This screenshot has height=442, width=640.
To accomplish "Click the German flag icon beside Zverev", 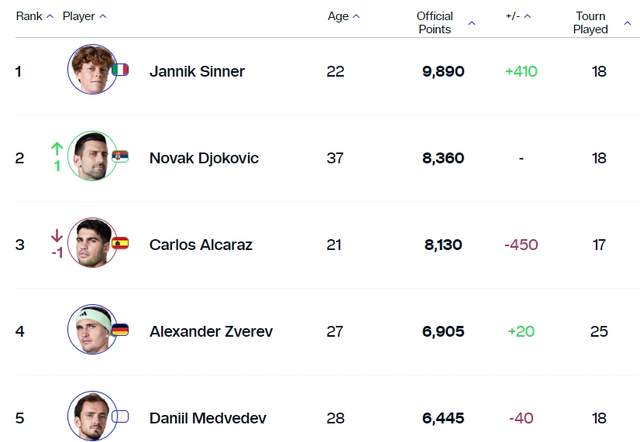I will (120, 329).
